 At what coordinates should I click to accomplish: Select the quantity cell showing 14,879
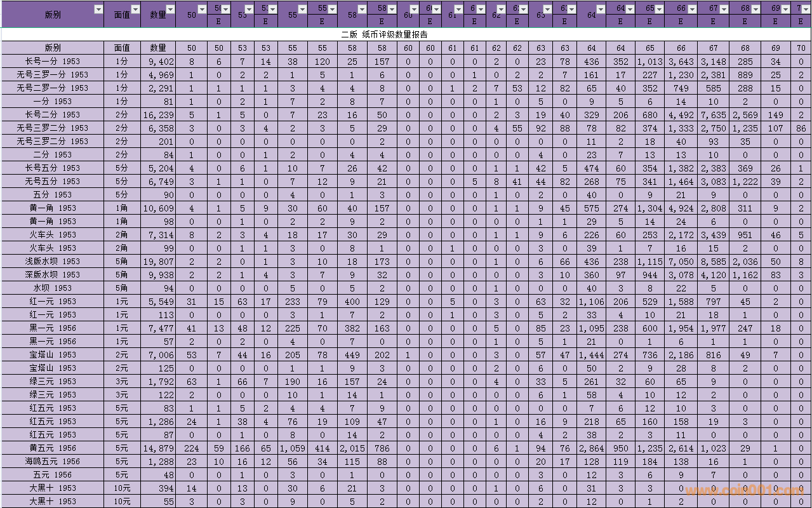coord(158,448)
